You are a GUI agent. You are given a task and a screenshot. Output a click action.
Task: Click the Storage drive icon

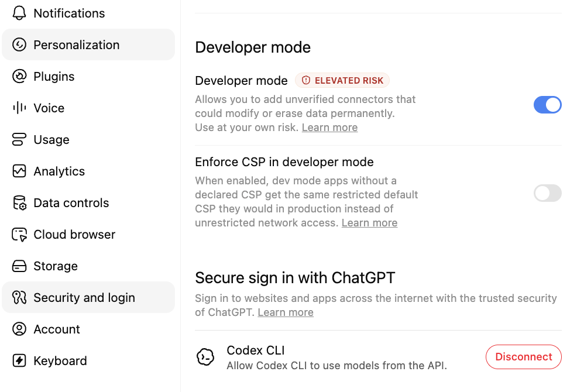pos(19,266)
